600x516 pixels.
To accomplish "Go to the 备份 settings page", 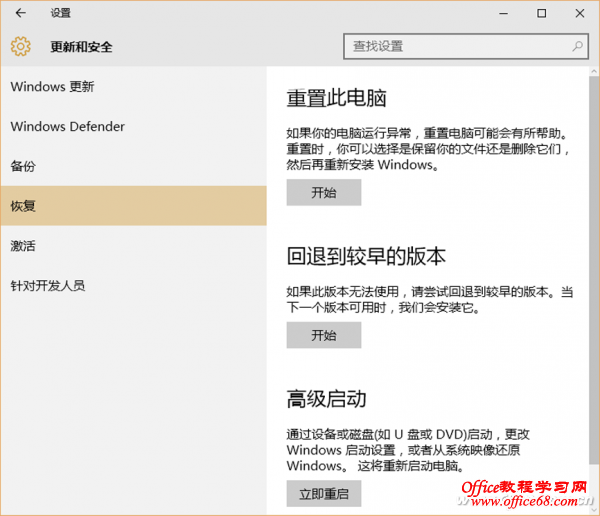I will 23,166.
